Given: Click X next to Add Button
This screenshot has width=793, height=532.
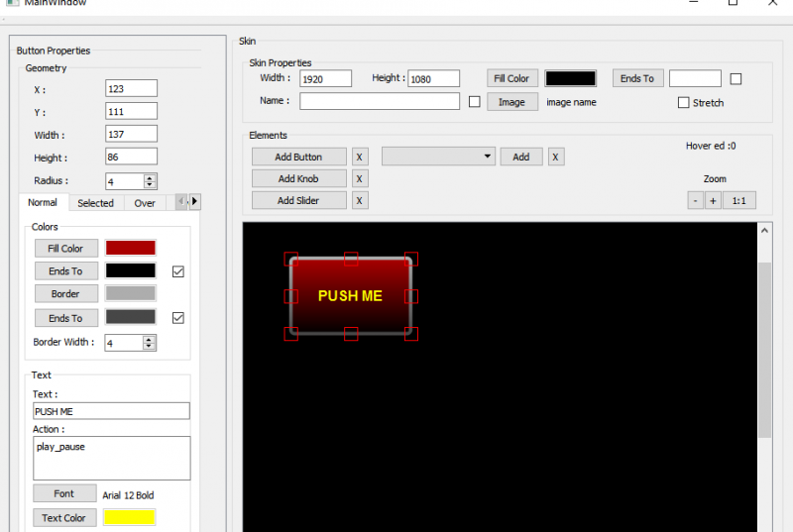Looking at the screenshot, I should coord(360,157).
